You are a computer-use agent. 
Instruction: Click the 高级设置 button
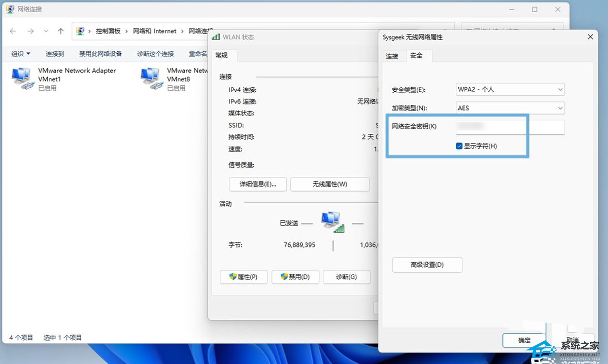point(427,265)
